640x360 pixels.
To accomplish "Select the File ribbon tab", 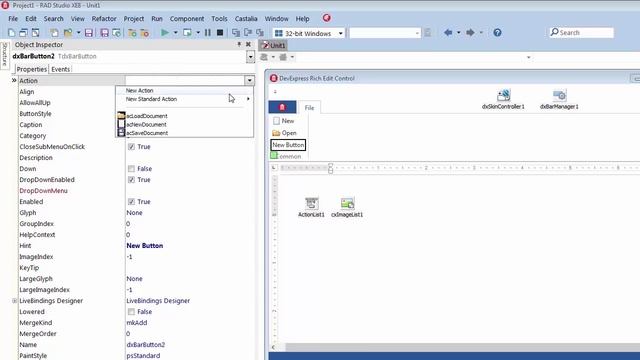I will tap(309, 108).
